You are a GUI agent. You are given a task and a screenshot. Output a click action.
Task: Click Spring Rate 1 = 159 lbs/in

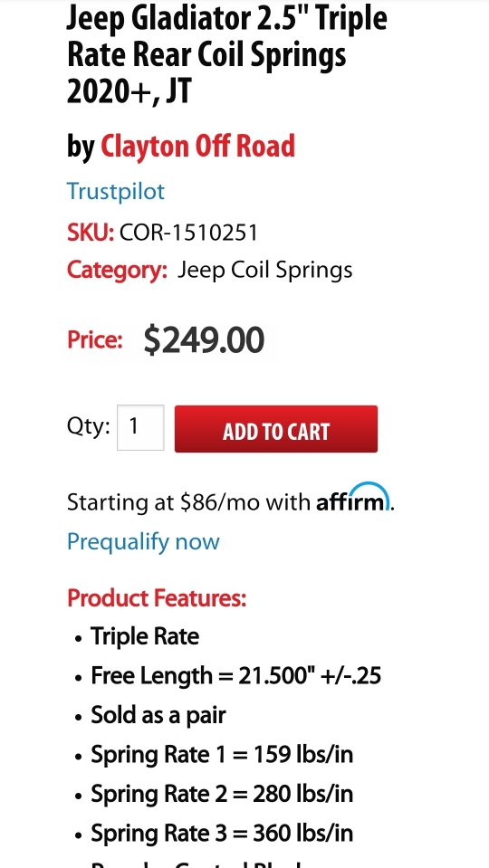coord(222,755)
